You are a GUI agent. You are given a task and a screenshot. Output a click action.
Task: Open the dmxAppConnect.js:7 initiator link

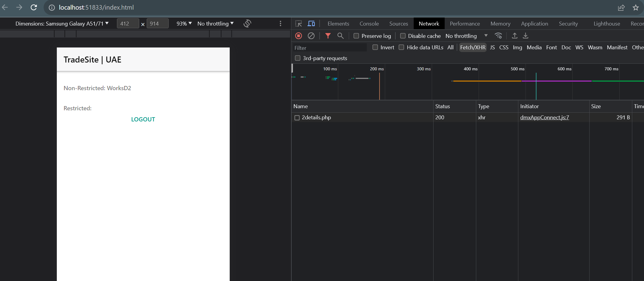(544, 118)
